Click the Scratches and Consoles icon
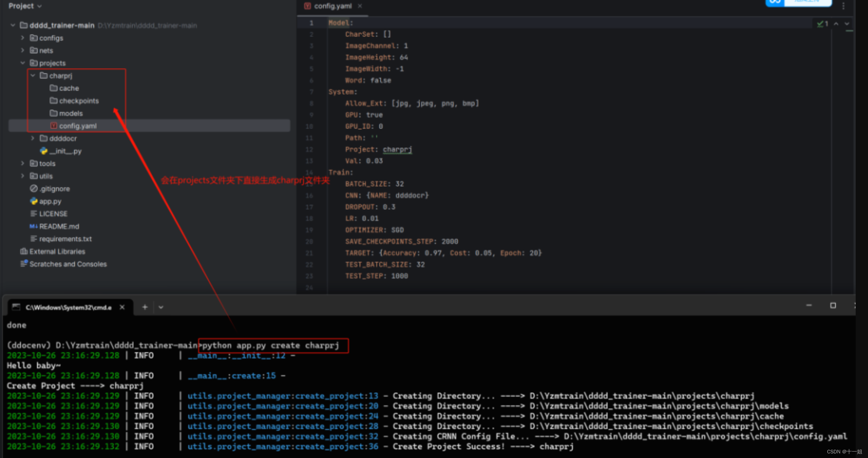 (x=24, y=264)
